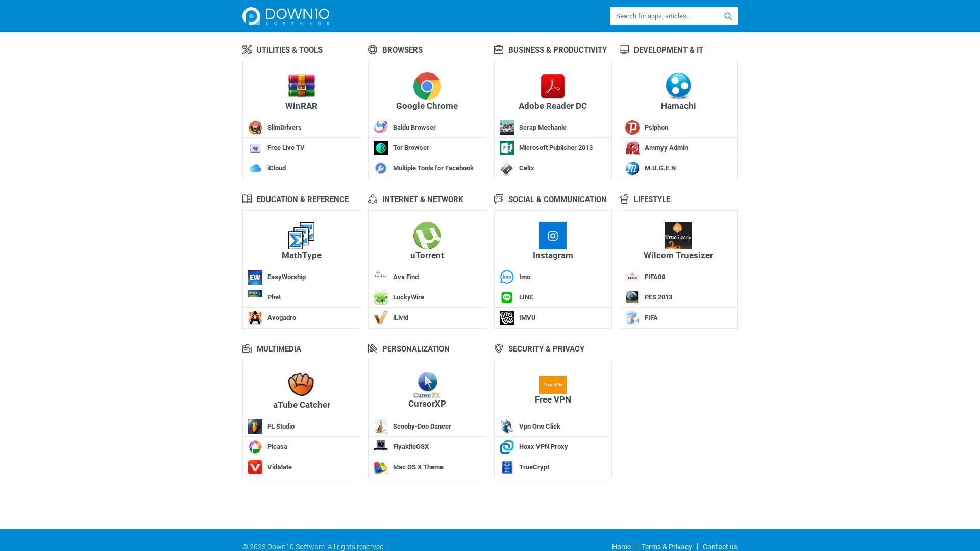980x551 pixels.
Task: Open the Free VPN orange thumbnail
Action: point(553,385)
